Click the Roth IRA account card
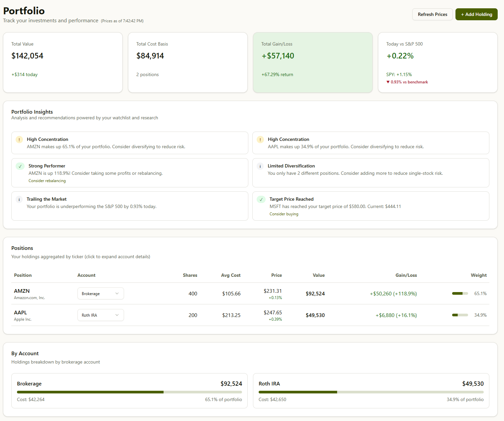504x421 pixels. (x=371, y=391)
